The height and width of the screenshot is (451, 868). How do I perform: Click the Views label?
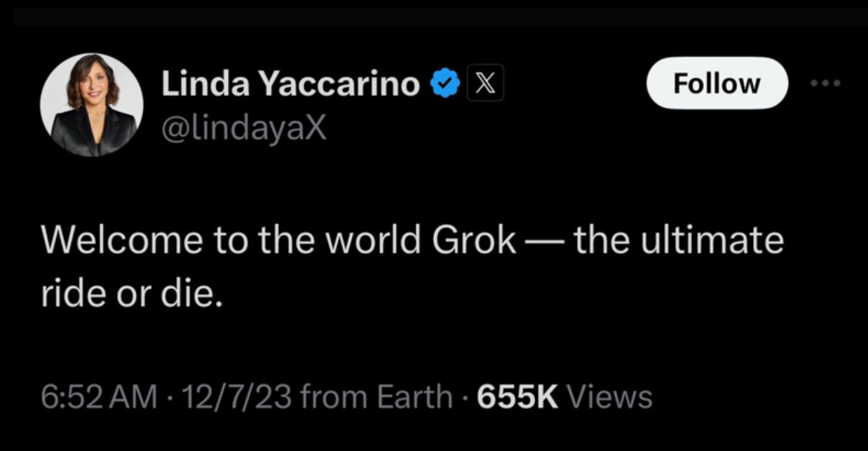pyautogui.click(x=609, y=397)
